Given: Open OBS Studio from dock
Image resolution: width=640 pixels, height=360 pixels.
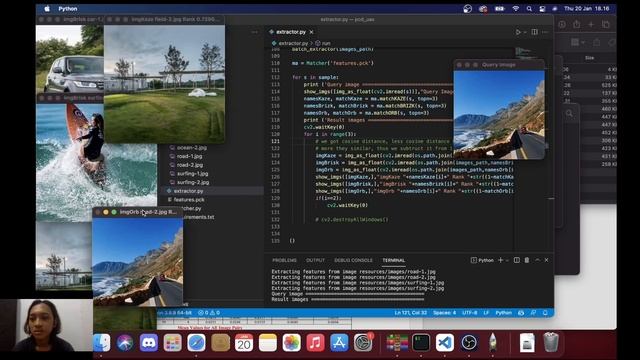Looking at the screenshot, I should [x=469, y=342].
